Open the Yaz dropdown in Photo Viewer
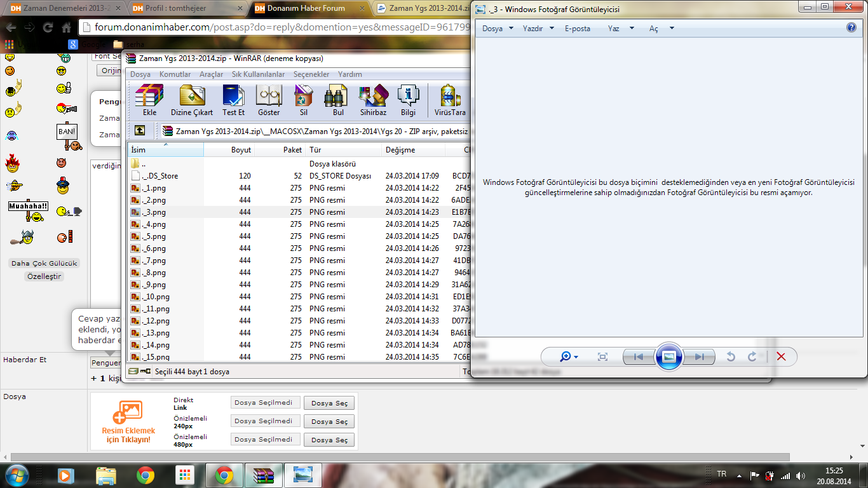This screenshot has height=488, width=868. click(x=621, y=29)
